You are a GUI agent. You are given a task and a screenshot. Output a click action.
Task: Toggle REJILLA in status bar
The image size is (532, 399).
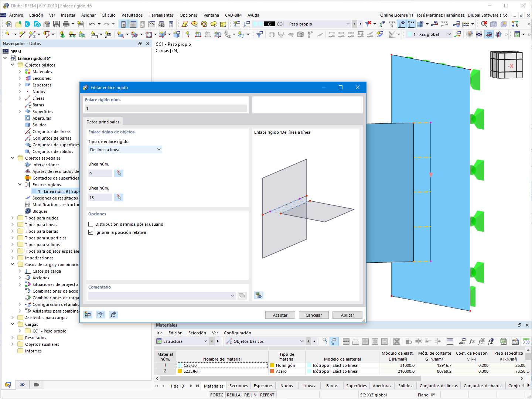[233, 395]
